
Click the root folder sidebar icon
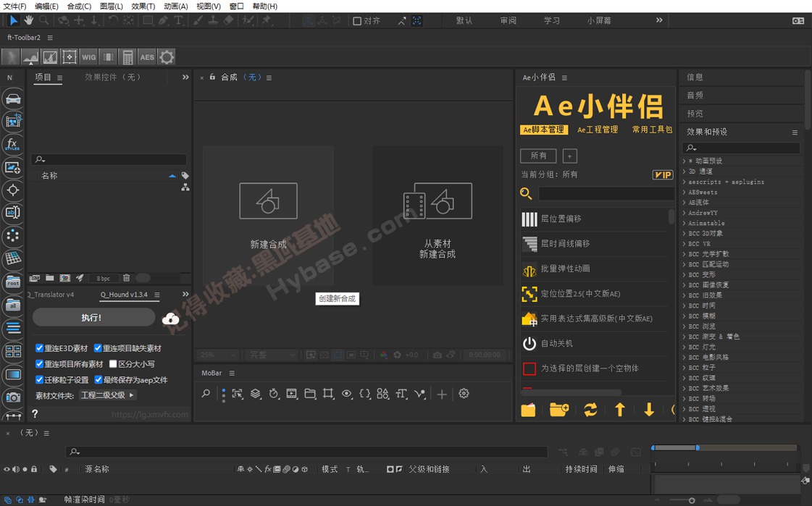coord(13,282)
